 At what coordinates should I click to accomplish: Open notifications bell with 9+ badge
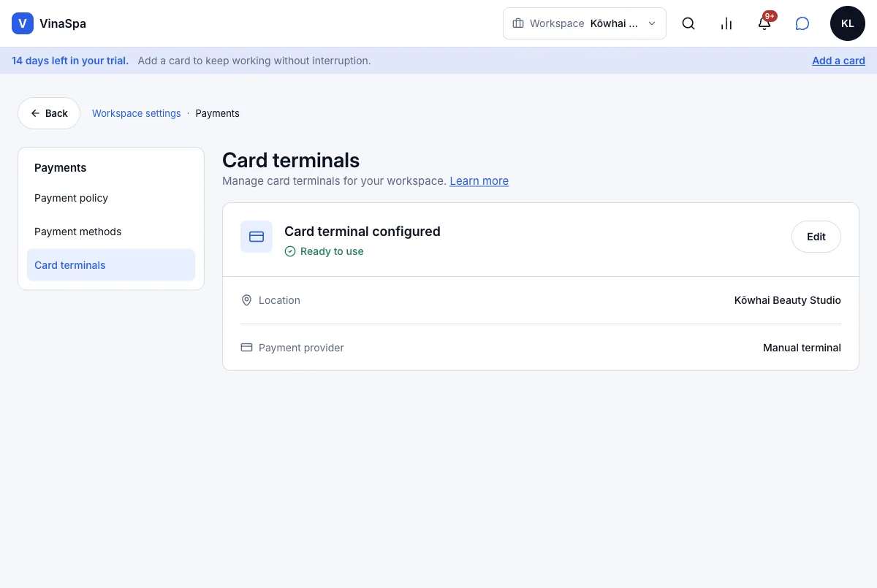coord(764,23)
